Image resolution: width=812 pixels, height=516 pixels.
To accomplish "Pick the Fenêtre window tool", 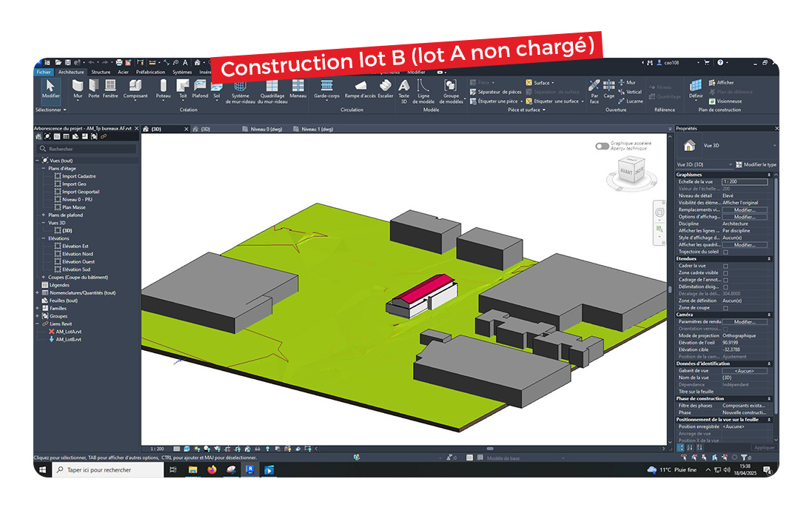I will tap(110, 89).
